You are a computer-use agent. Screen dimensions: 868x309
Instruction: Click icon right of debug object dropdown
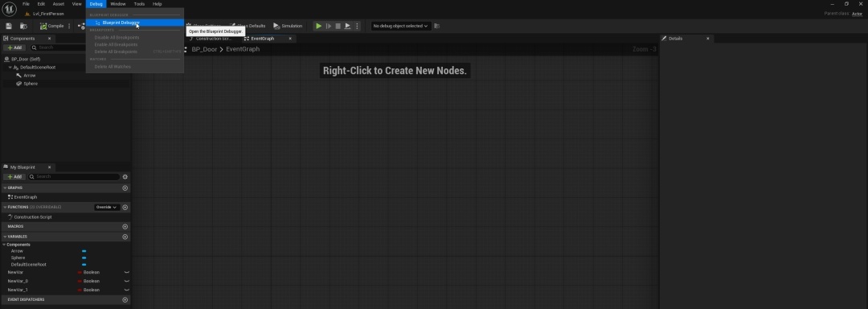click(436, 26)
